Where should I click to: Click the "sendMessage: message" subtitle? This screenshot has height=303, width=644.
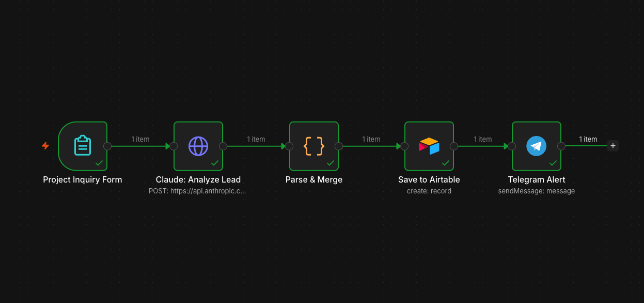(x=537, y=191)
